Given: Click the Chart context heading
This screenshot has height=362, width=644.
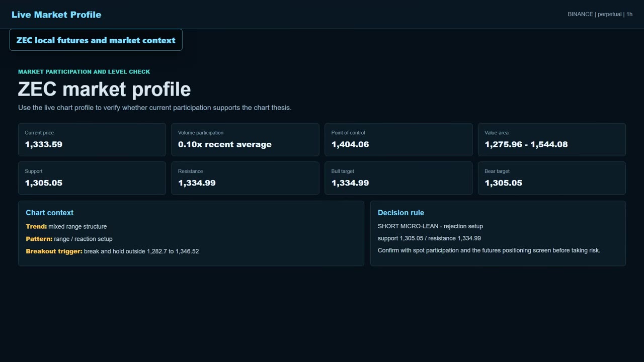Looking at the screenshot, I should pyautogui.click(x=49, y=213).
